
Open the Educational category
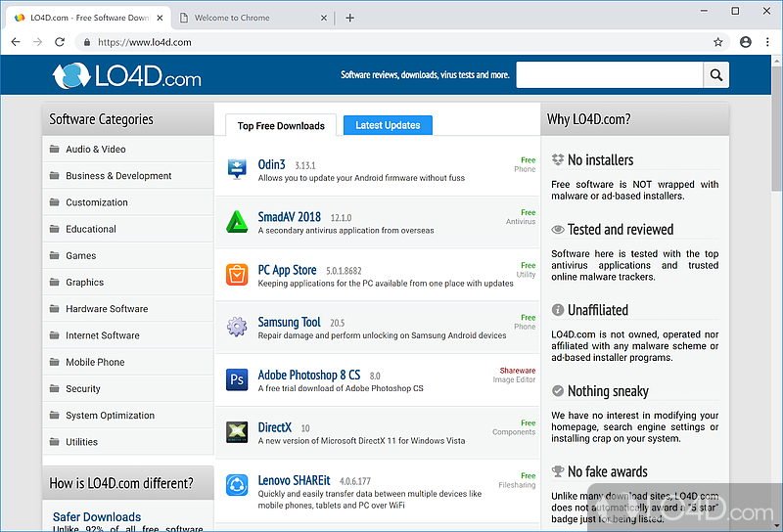pos(128,229)
